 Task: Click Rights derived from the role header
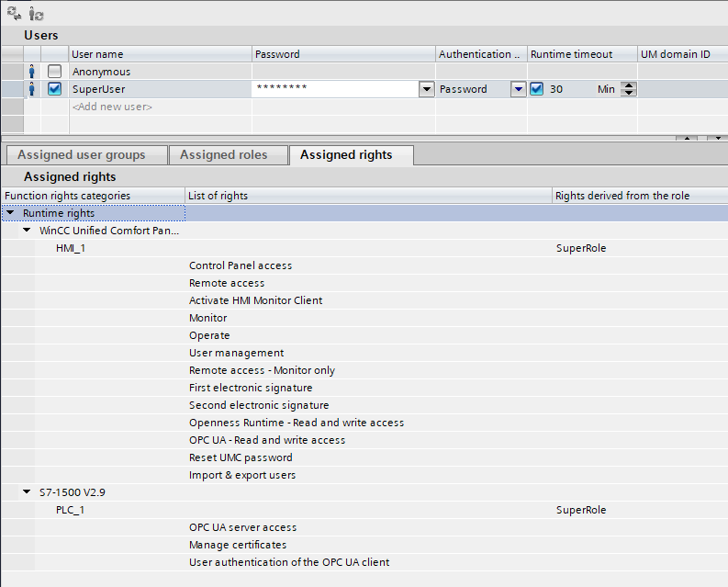pos(640,196)
